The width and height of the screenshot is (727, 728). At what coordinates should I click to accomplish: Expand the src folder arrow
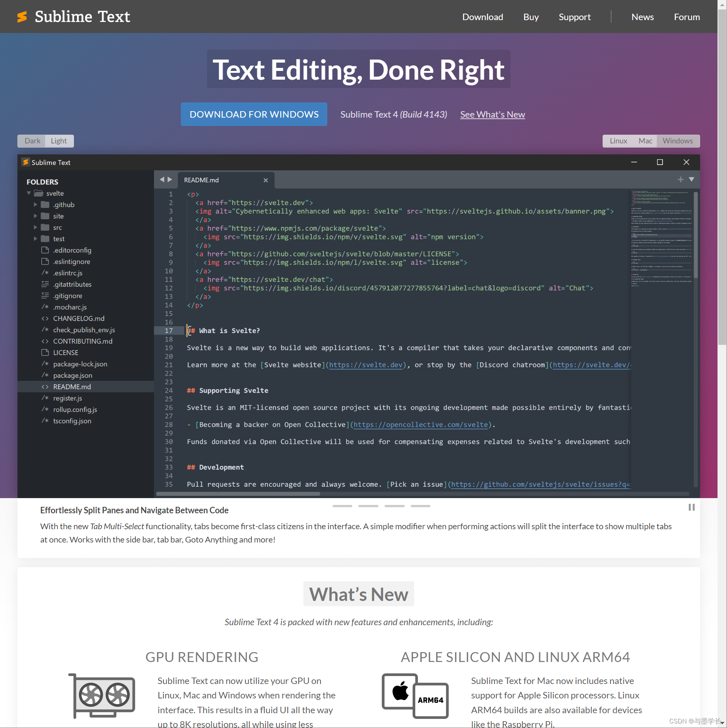pos(36,227)
